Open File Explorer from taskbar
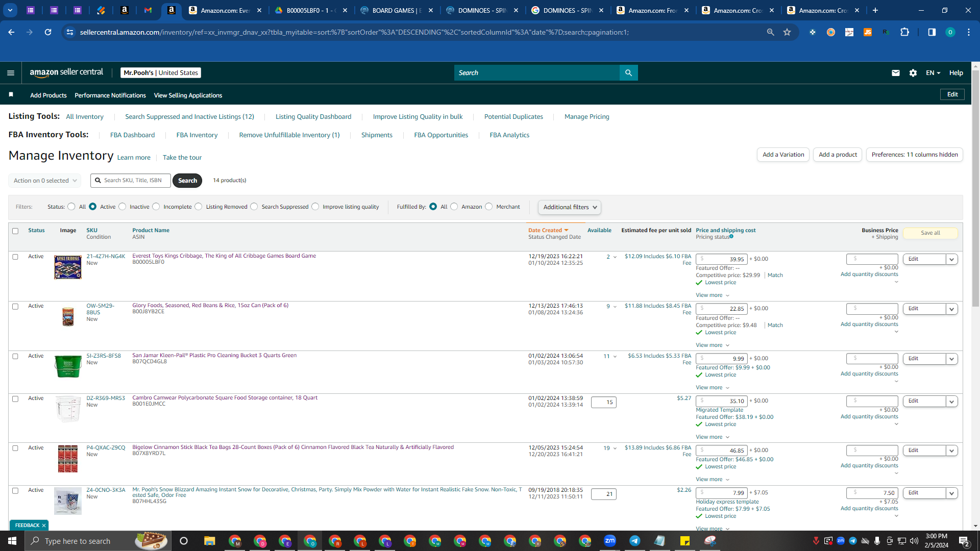The height and width of the screenshot is (551, 980). point(209,541)
